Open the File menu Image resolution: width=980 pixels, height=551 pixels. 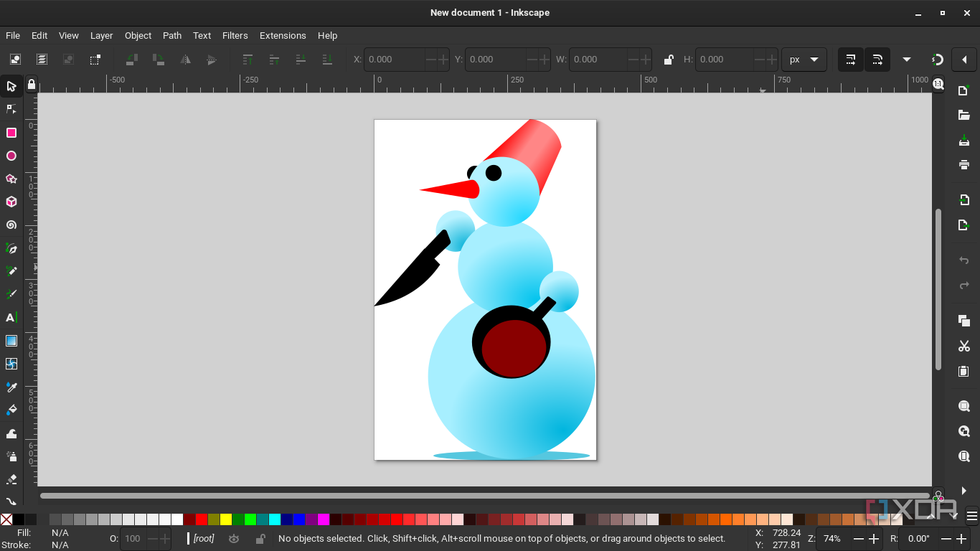tap(13, 35)
